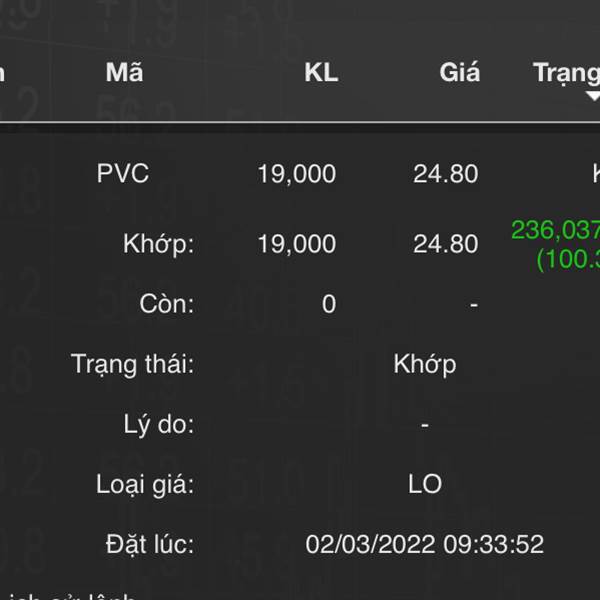Click the Trạng column header label

tap(566, 73)
